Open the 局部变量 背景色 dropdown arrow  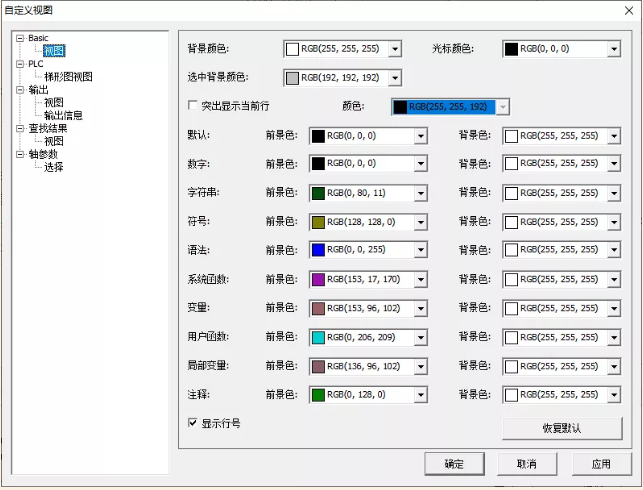pyautogui.click(x=613, y=367)
